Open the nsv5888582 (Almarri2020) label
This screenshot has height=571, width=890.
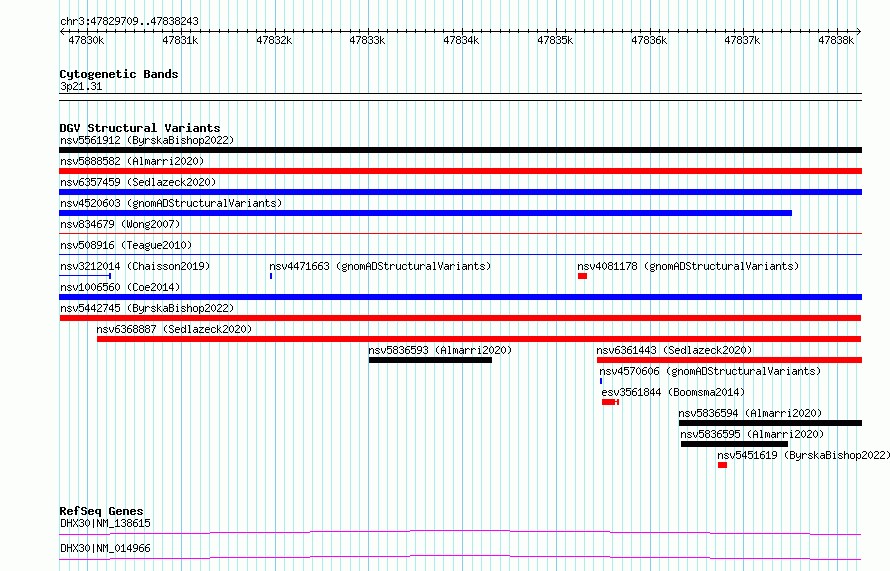click(132, 161)
